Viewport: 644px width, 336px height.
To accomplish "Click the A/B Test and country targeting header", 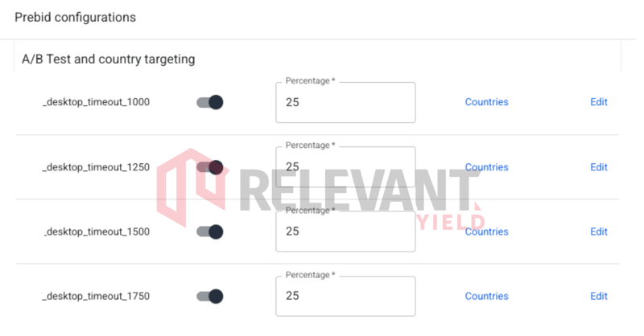I will coord(108,59).
